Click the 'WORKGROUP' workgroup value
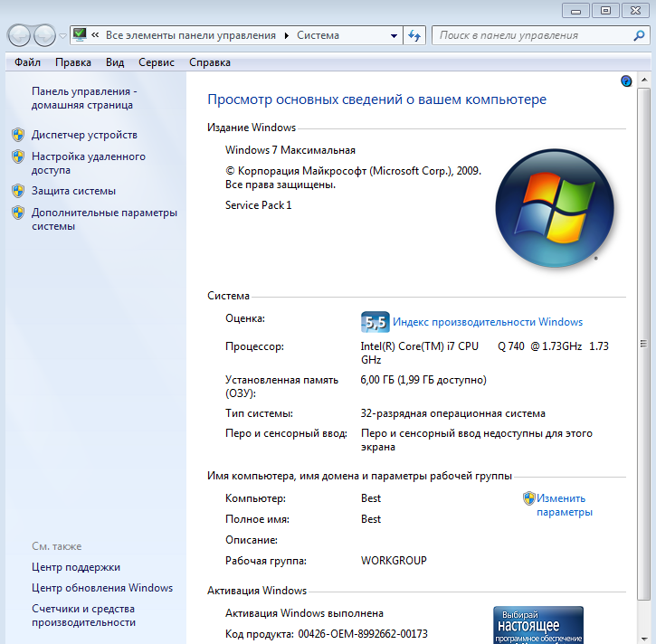The height and width of the screenshot is (644, 656). pos(394,561)
